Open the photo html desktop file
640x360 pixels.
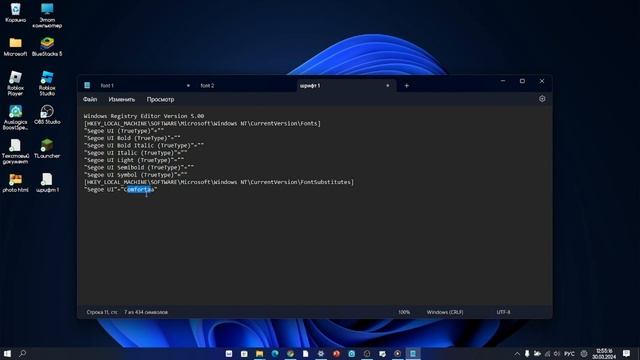[x=16, y=183]
